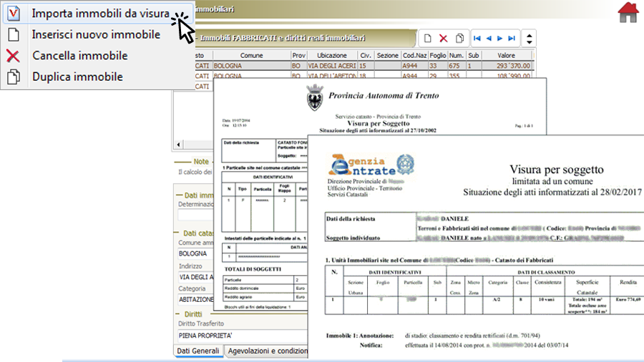Viewport: 644px width, 362px height.
Task: Open the Dati Generali tab
Action: coord(198,351)
